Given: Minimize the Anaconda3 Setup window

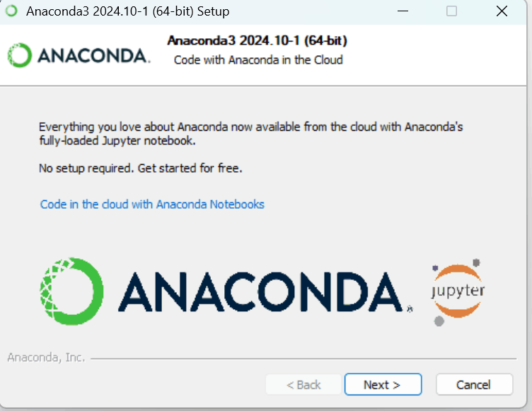Looking at the screenshot, I should point(403,11).
